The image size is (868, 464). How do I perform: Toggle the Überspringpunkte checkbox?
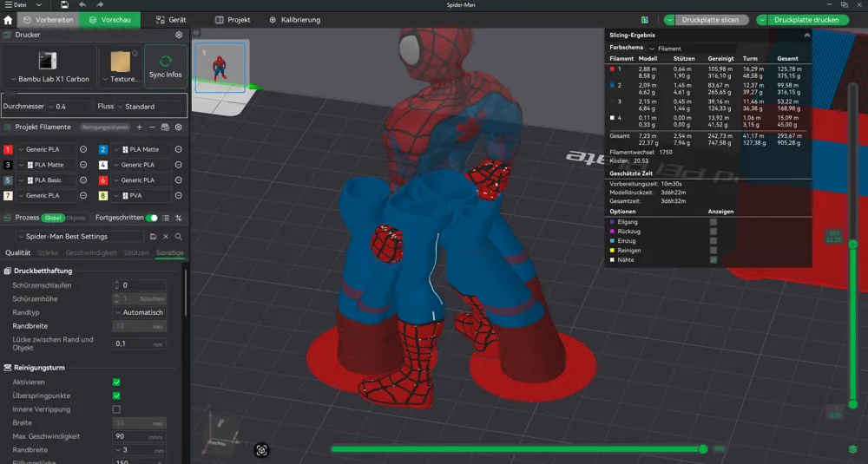[x=116, y=396]
